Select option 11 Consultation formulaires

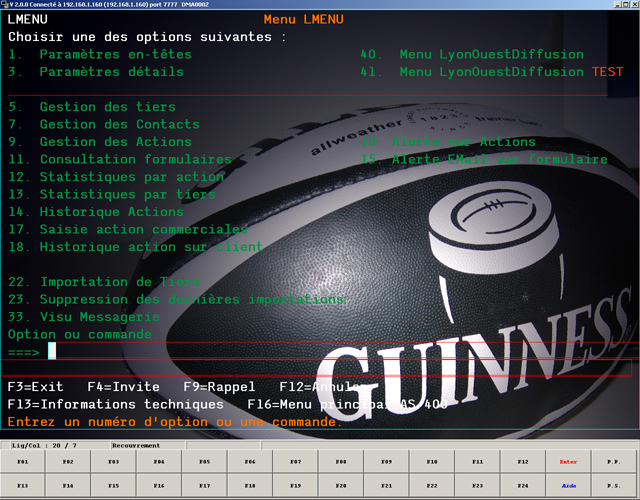click(x=120, y=160)
